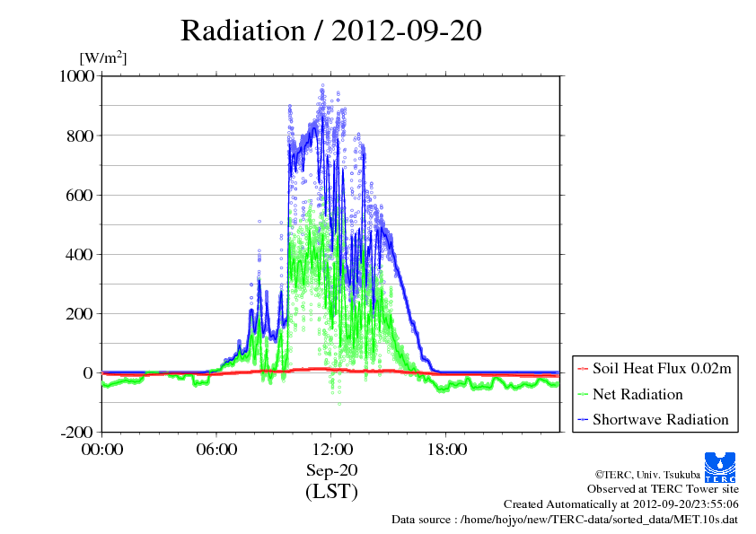Click the '600' y-axis value
Screen dimensions: 756x534
80,195
